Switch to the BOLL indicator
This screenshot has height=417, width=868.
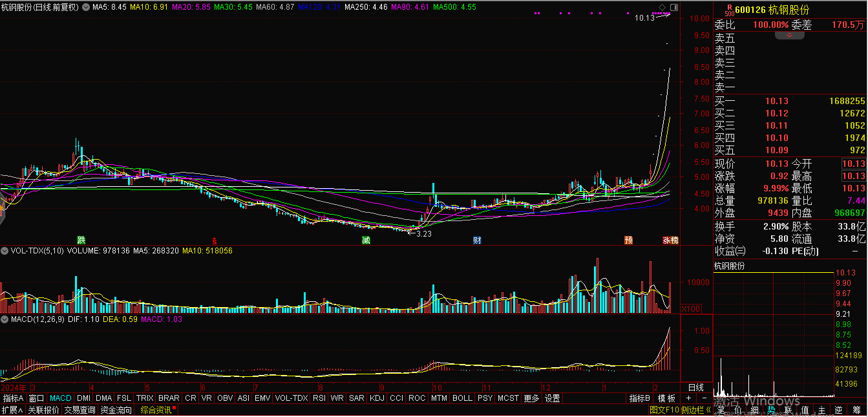tap(462, 398)
